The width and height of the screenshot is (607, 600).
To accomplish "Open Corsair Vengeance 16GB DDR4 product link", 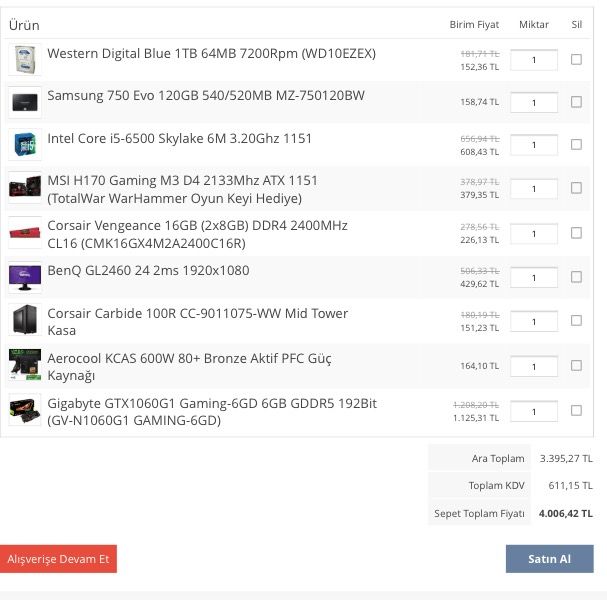I will (x=197, y=234).
